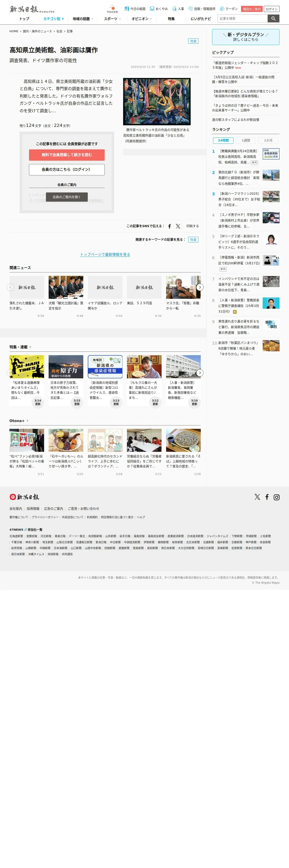
Task: Open 人事 personnel icon link
Action: (178, 9)
